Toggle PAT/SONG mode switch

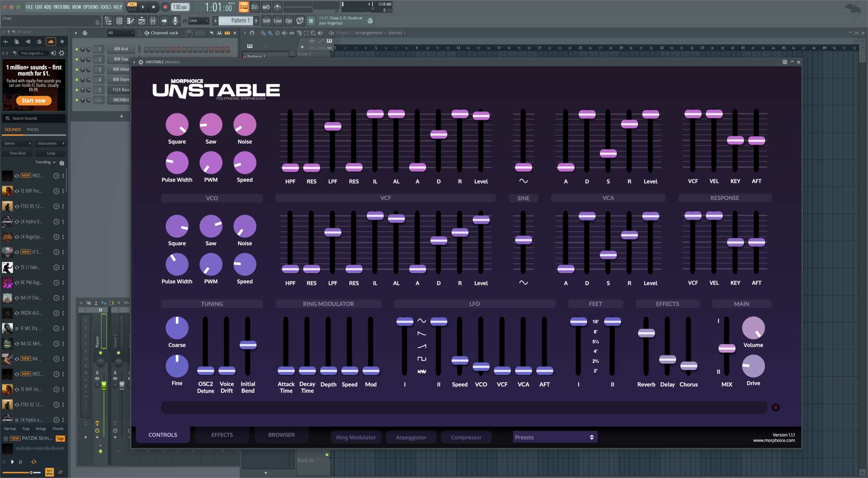click(132, 6)
